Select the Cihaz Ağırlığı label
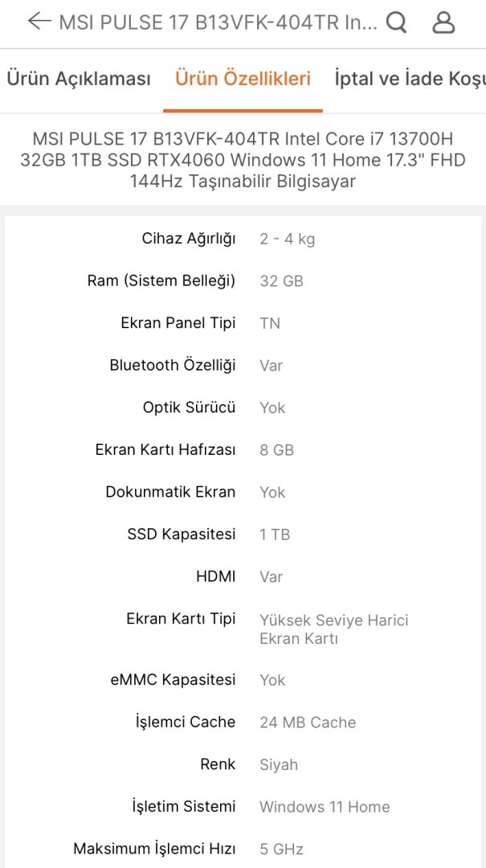 [189, 239]
